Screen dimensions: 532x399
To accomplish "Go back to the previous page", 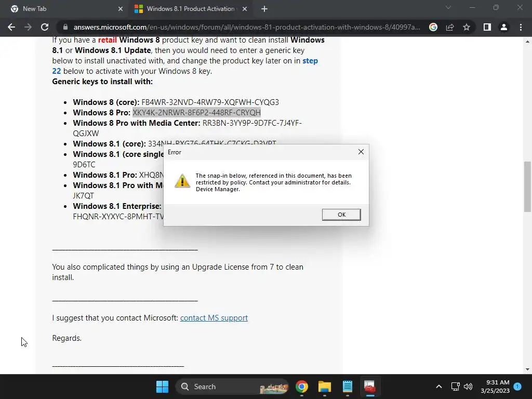I will click(x=11, y=27).
